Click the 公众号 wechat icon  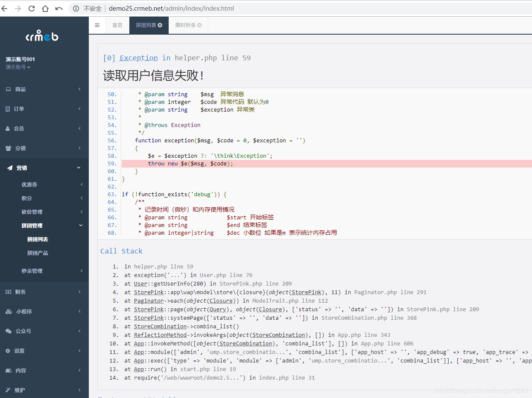(x=9, y=331)
